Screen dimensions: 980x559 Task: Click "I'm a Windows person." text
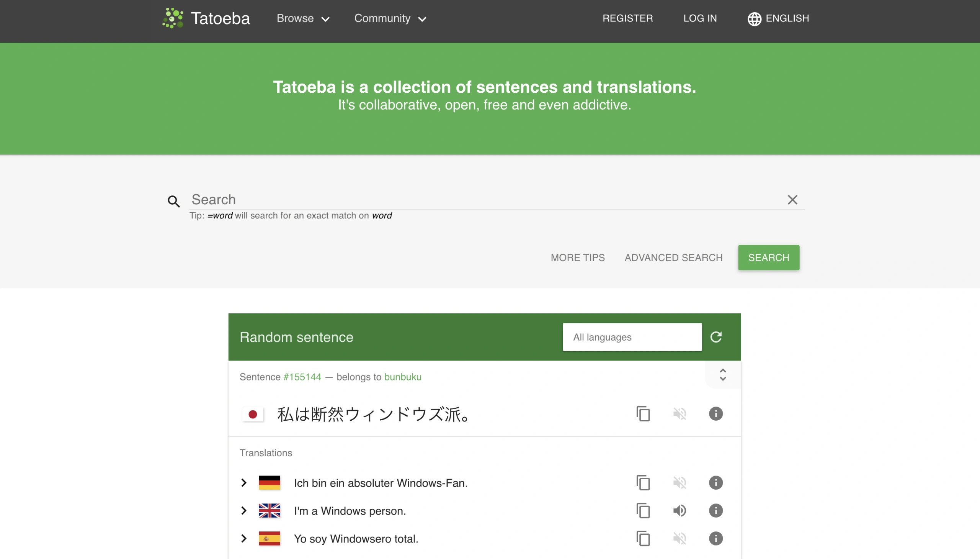350,511
